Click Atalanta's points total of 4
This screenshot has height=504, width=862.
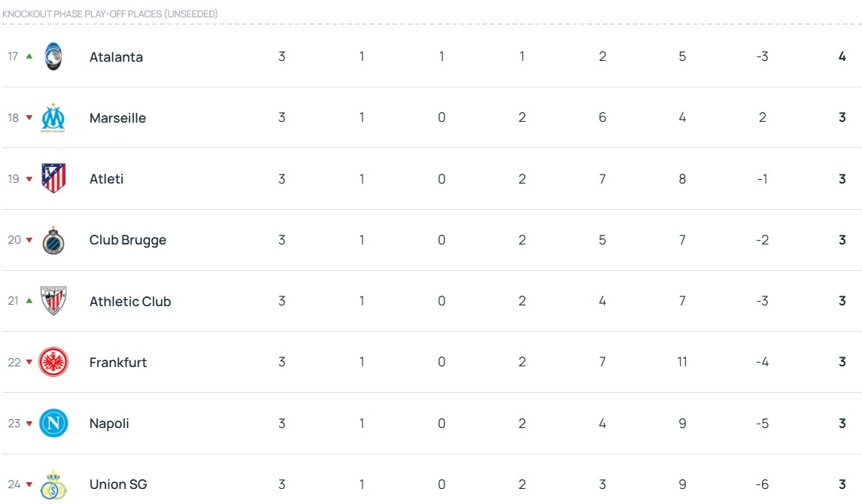click(842, 56)
